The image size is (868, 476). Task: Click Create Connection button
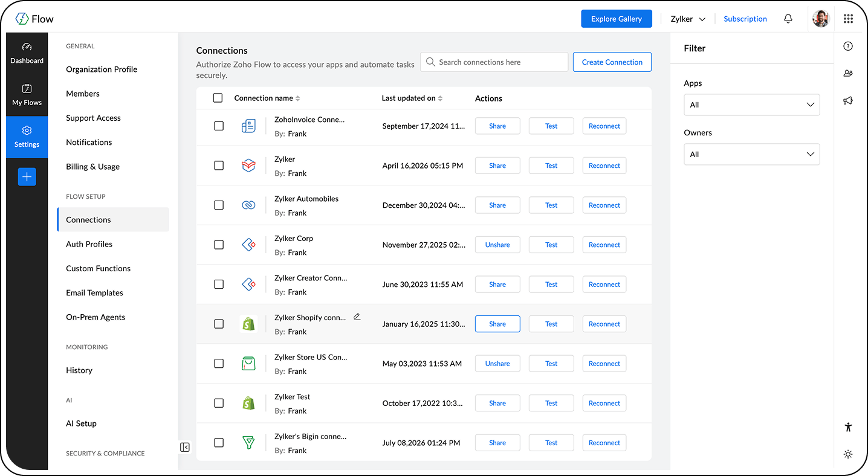pyautogui.click(x=612, y=62)
